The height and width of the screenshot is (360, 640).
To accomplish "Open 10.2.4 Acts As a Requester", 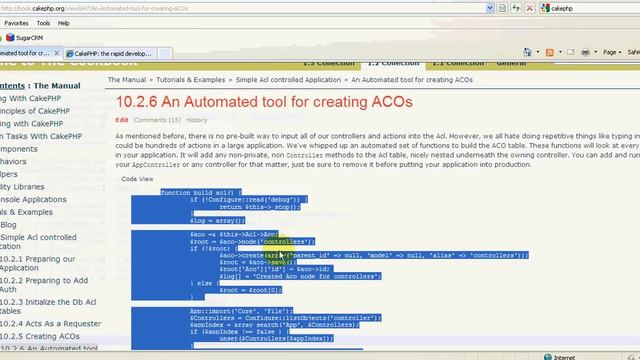I will click(x=51, y=324).
